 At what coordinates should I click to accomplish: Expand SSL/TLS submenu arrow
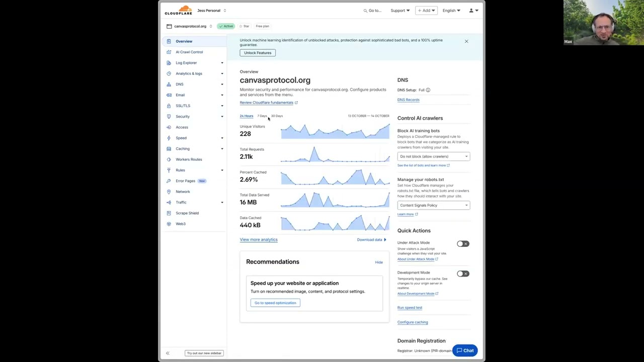222,106
